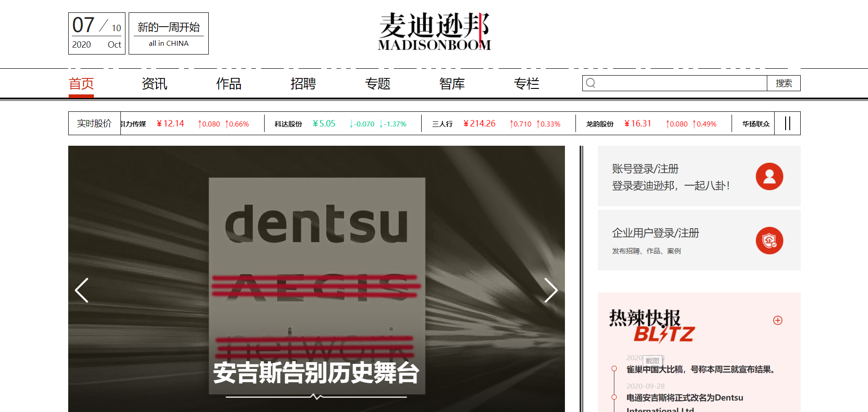Go to the previous carousel slide arrow
The width and height of the screenshot is (868, 412).
81,290
